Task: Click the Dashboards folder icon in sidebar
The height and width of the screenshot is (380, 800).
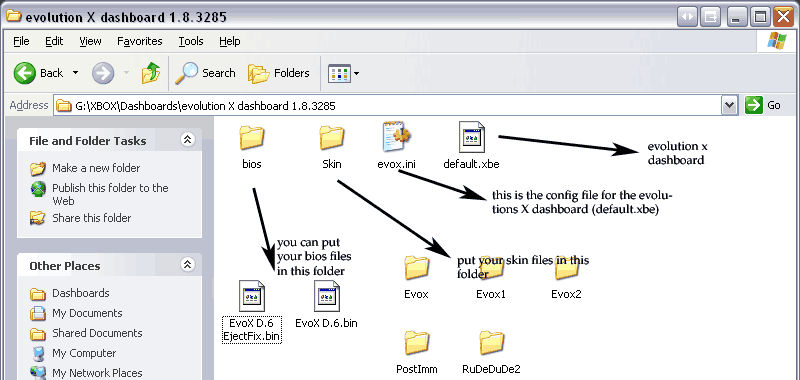Action: coord(38,294)
